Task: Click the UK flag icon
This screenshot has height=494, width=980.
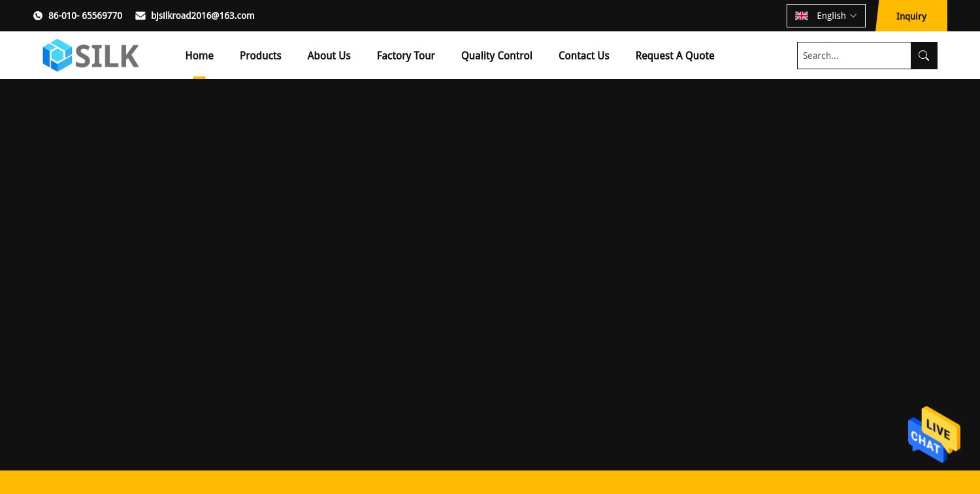Action: pyautogui.click(x=802, y=16)
